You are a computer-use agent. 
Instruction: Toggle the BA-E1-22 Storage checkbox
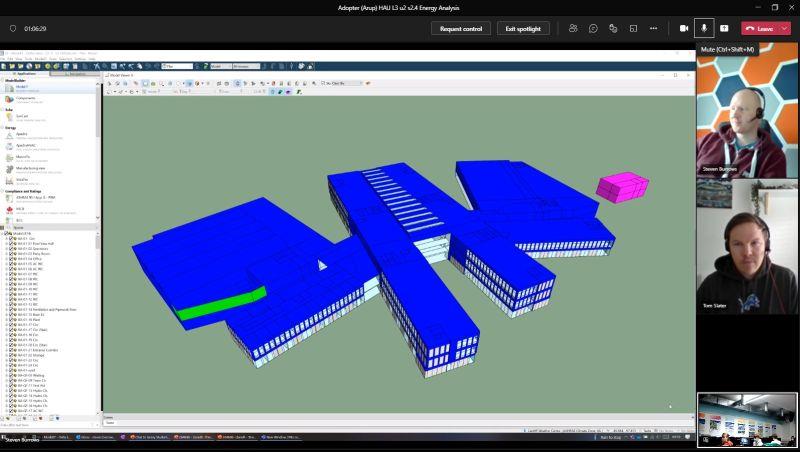coord(10,355)
